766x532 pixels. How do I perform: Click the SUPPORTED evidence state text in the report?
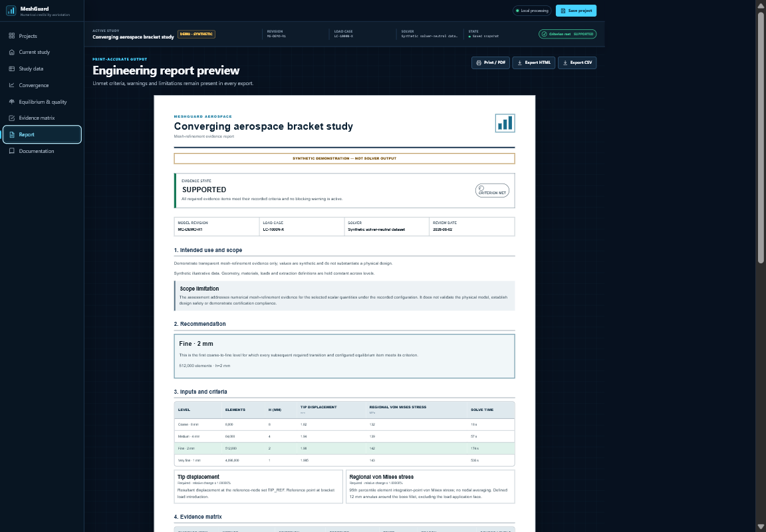coord(204,190)
